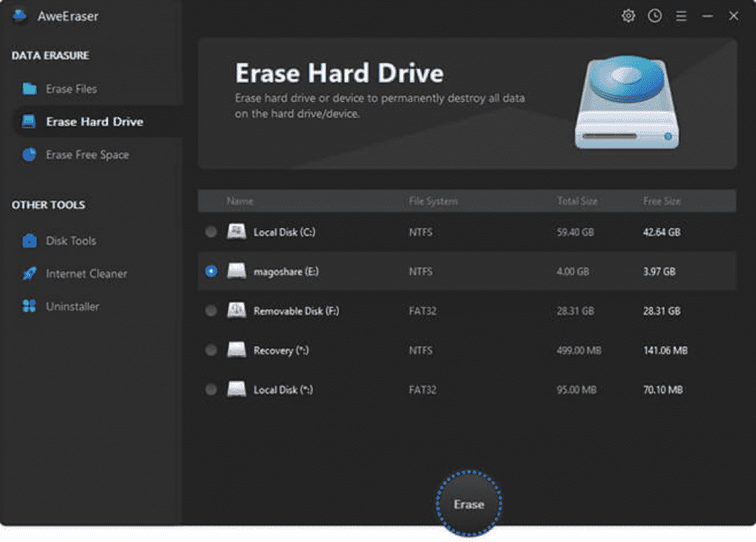This screenshot has height=542, width=756.
Task: View erasure history via the clock icon
Action: tap(654, 15)
